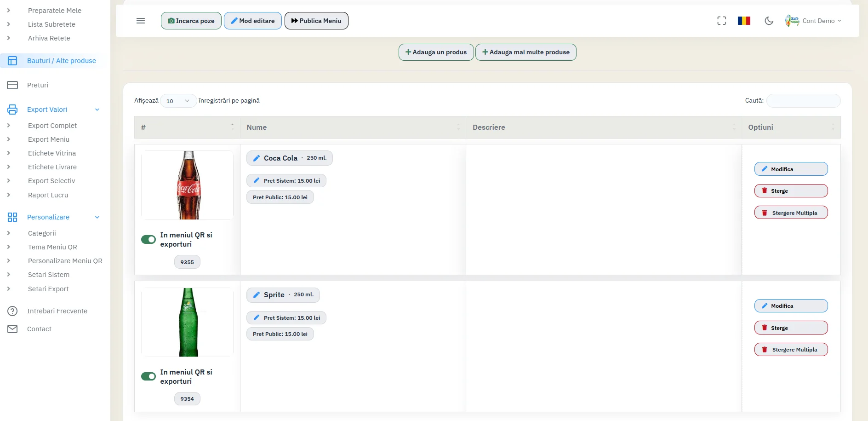Sort table by the Optiuni column
This screenshot has width=868, height=421.
791,127
